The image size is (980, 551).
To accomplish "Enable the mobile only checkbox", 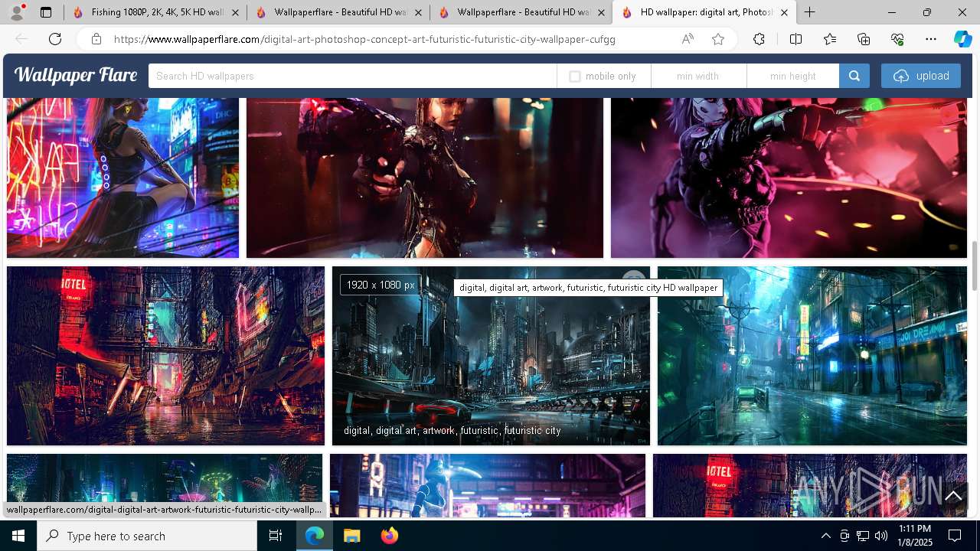I will (575, 77).
